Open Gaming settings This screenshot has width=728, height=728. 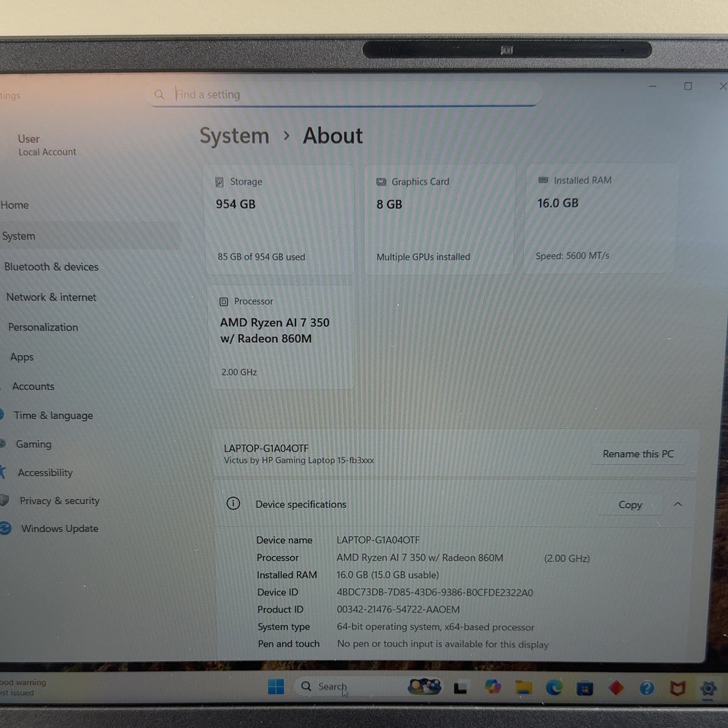[33, 444]
